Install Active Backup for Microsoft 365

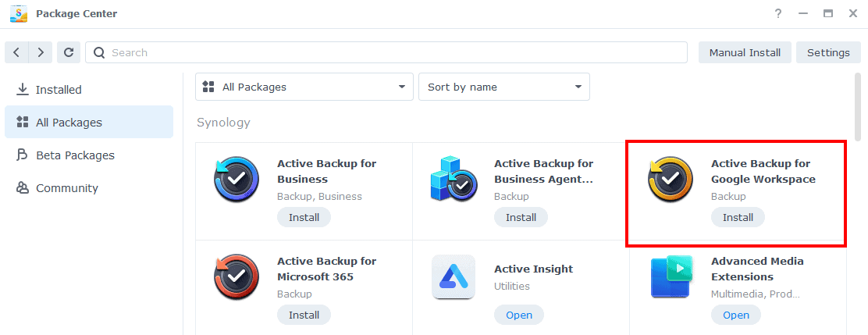304,315
